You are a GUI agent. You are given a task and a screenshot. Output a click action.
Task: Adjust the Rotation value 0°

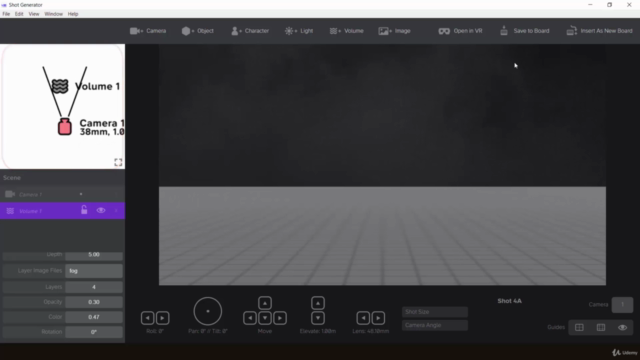tap(94, 332)
